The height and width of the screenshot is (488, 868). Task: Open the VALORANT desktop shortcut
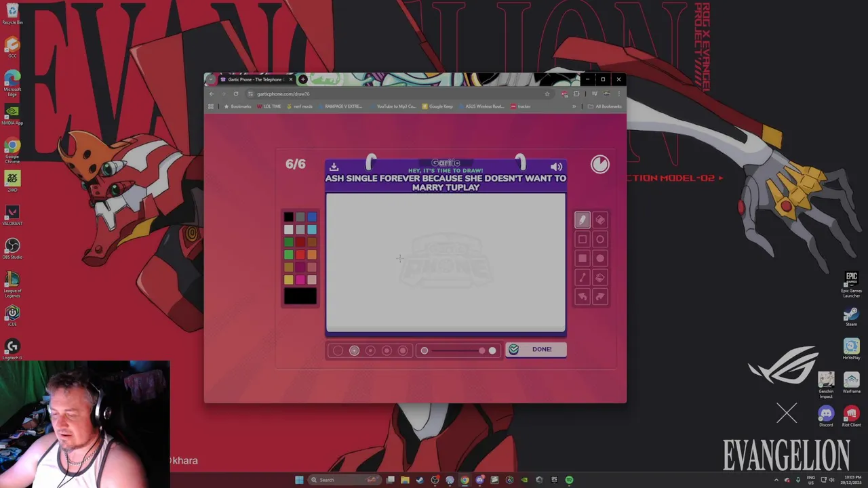(12, 215)
